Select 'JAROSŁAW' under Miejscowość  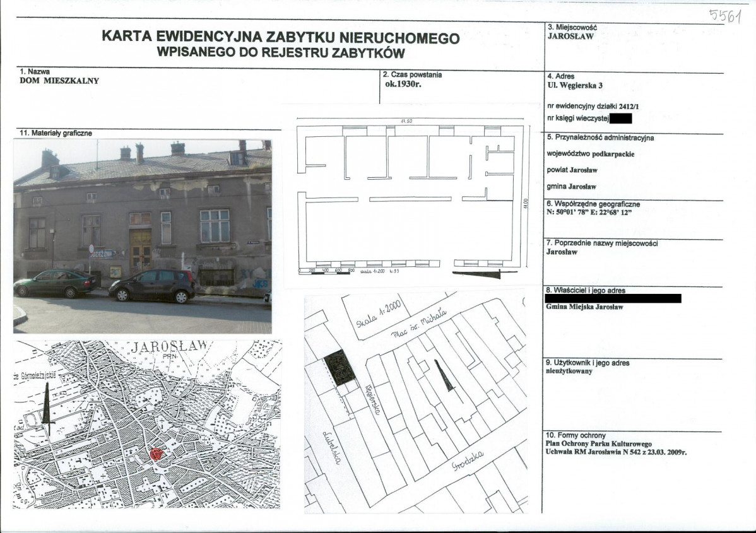pos(570,36)
